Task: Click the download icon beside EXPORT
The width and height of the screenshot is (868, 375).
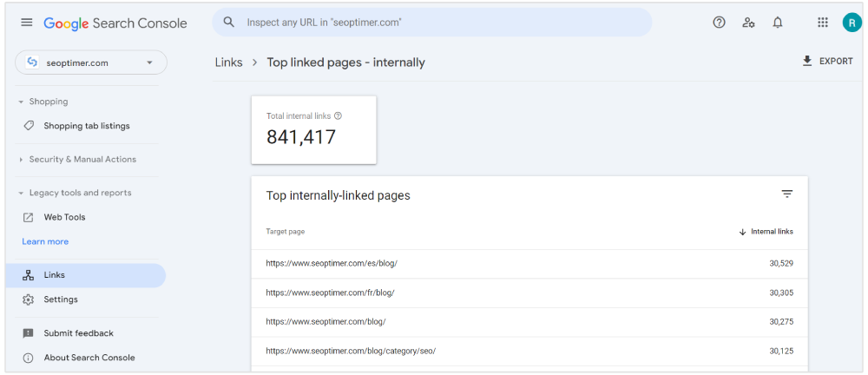Action: point(806,61)
